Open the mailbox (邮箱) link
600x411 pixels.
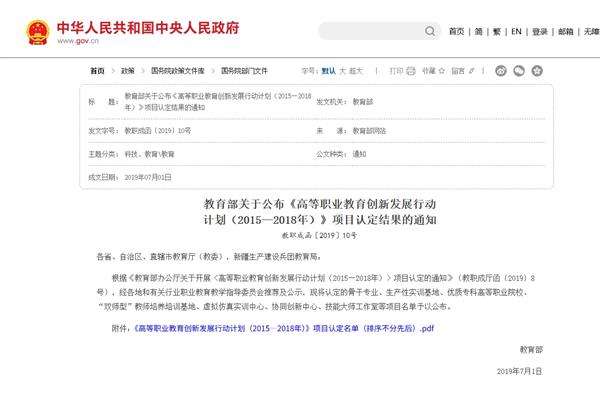pos(566,32)
